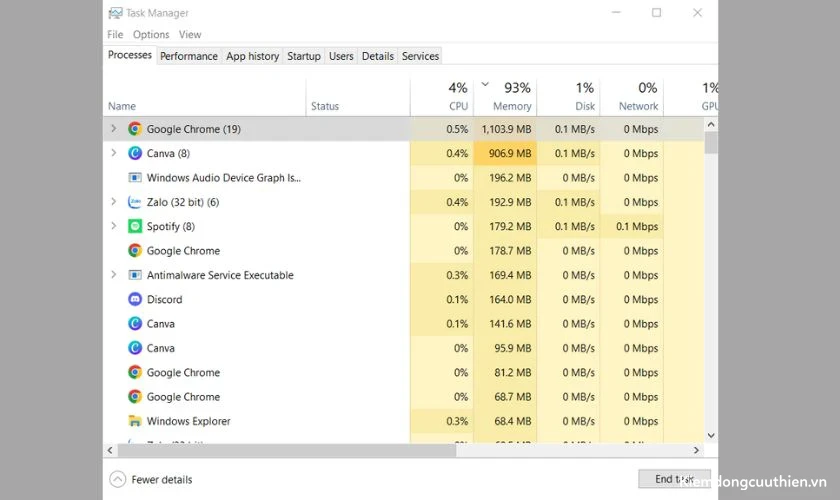This screenshot has height=500, width=840.
Task: Open the Options menu
Action: tap(151, 34)
